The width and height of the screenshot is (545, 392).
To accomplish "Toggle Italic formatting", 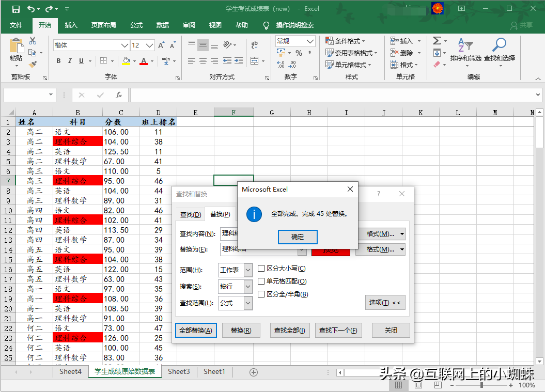I will click(x=70, y=61).
